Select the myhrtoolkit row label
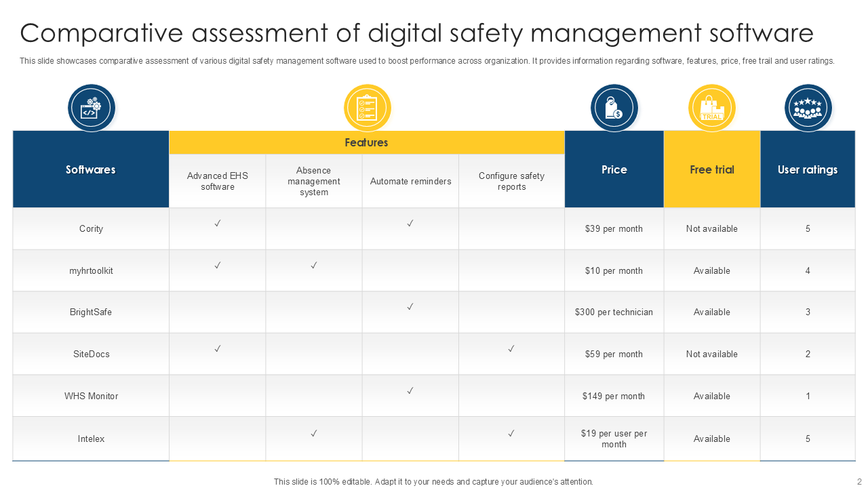 pos(91,270)
